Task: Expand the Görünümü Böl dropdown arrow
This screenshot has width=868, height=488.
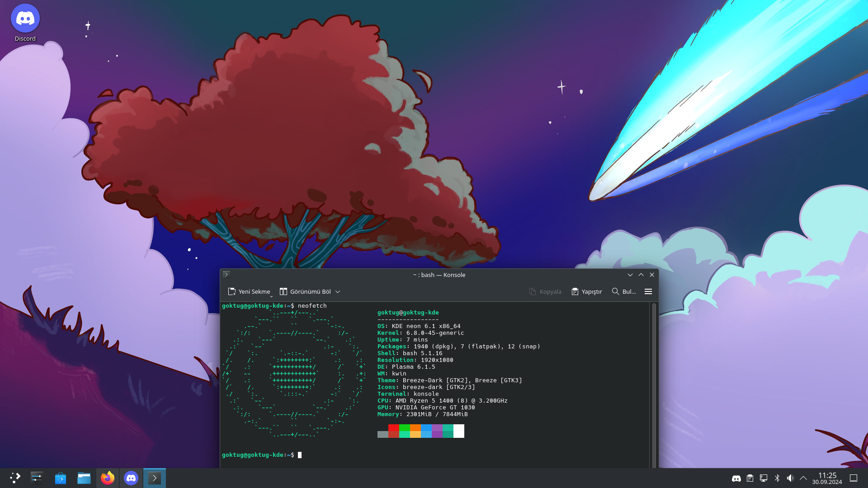Action: point(338,291)
